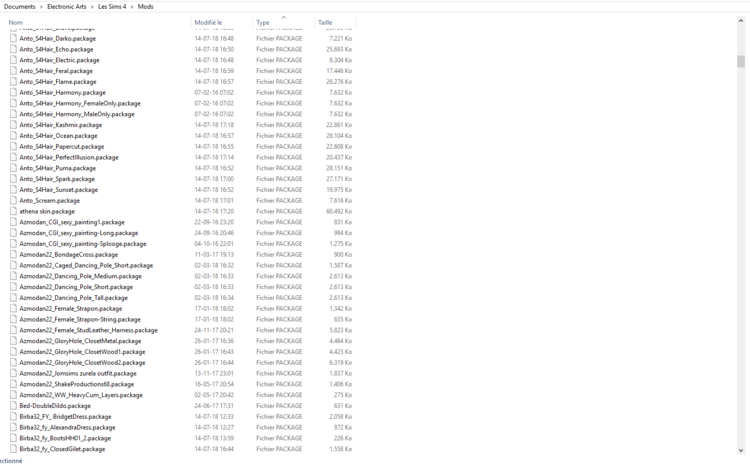Image resolution: width=750 pixels, height=464 pixels.
Task: Click the file icon of Anto_S4Hair_Papercut.package
Action: [x=13, y=146]
